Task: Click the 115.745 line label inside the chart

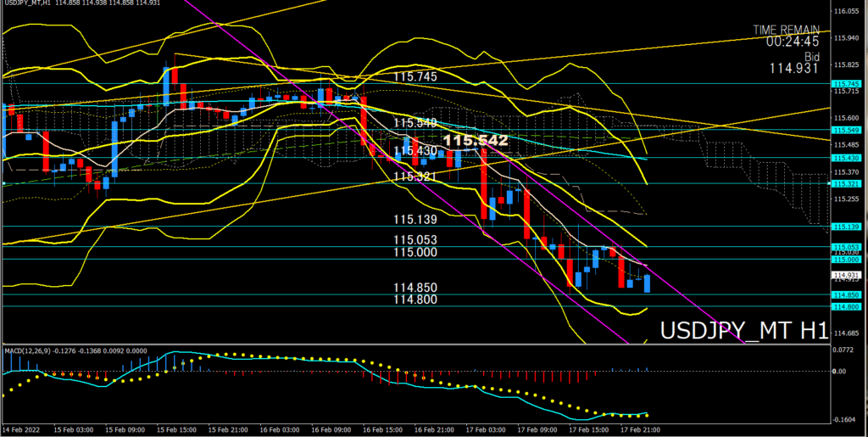Action: click(x=415, y=76)
